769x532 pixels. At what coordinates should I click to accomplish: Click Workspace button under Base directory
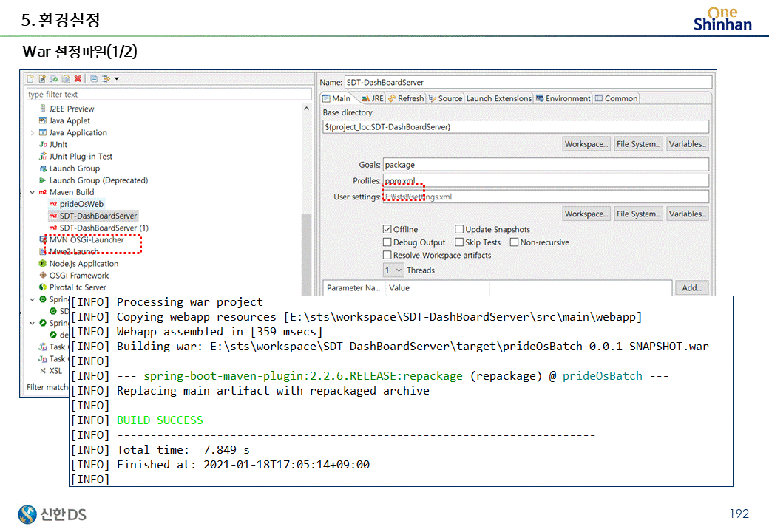[x=586, y=144]
